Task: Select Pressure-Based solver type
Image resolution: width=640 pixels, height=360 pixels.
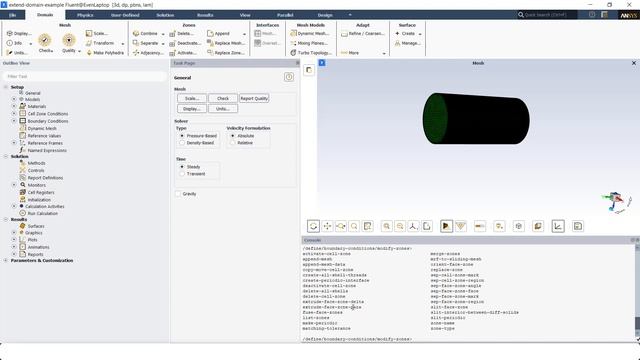Action: tap(182, 136)
